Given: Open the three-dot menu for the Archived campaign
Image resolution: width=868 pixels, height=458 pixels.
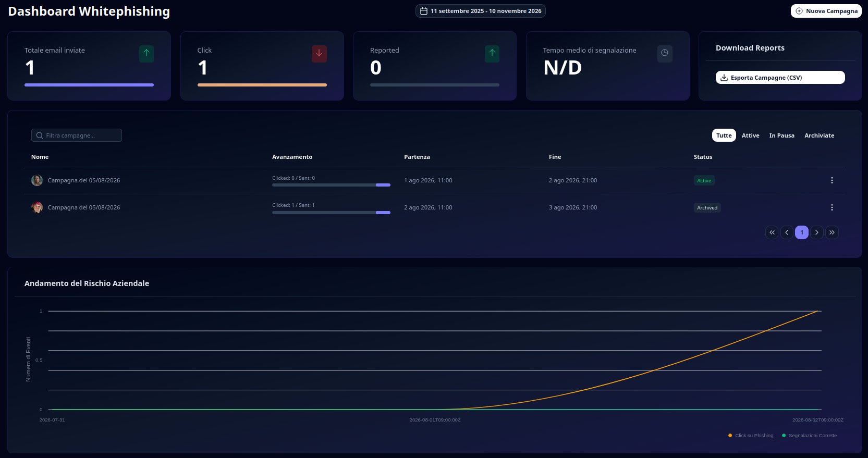Looking at the screenshot, I should click(x=832, y=207).
